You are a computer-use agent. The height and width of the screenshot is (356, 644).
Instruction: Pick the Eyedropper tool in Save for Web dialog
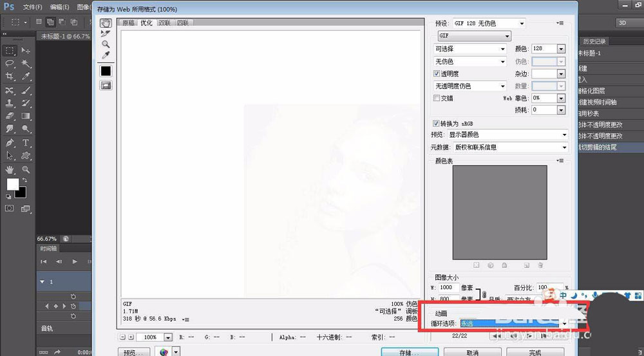pos(106,55)
